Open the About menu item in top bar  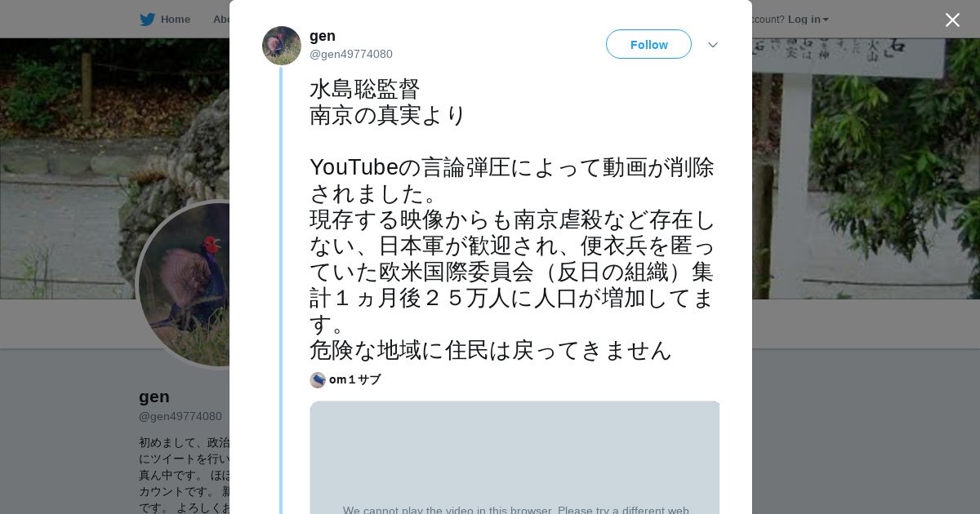(x=220, y=20)
